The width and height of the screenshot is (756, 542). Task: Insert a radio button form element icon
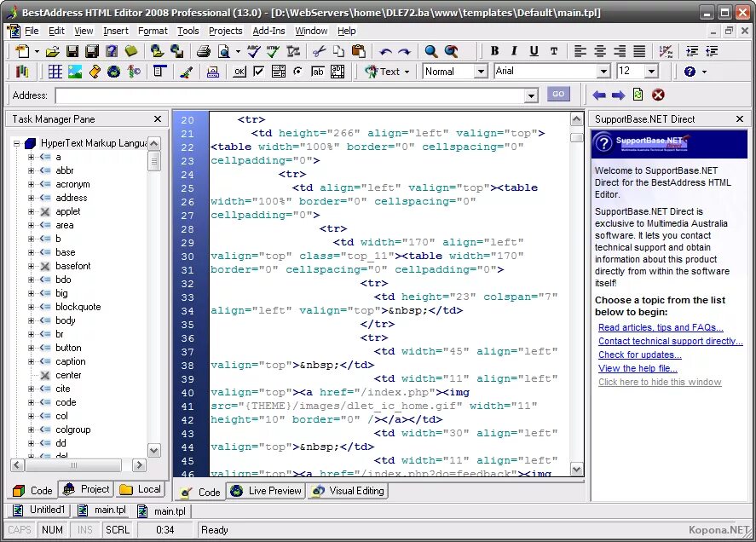tap(298, 72)
